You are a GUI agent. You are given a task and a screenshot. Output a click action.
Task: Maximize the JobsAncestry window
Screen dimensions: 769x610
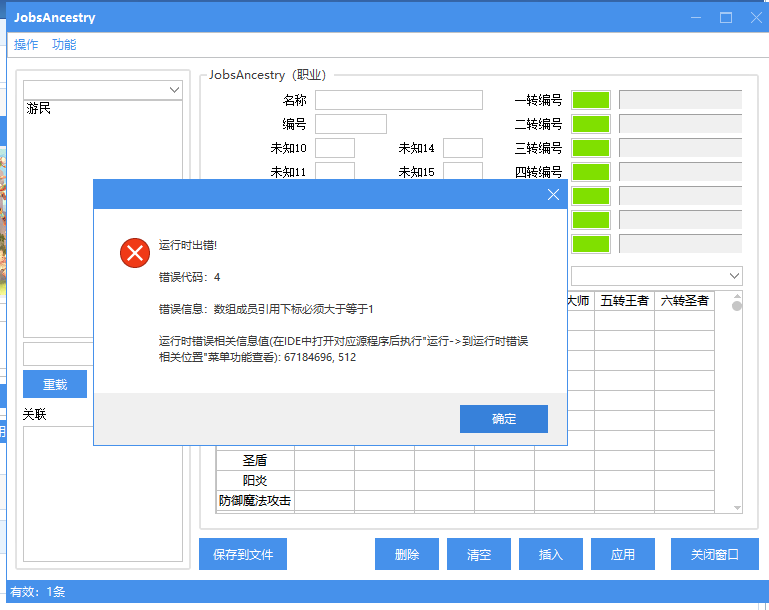coord(726,18)
